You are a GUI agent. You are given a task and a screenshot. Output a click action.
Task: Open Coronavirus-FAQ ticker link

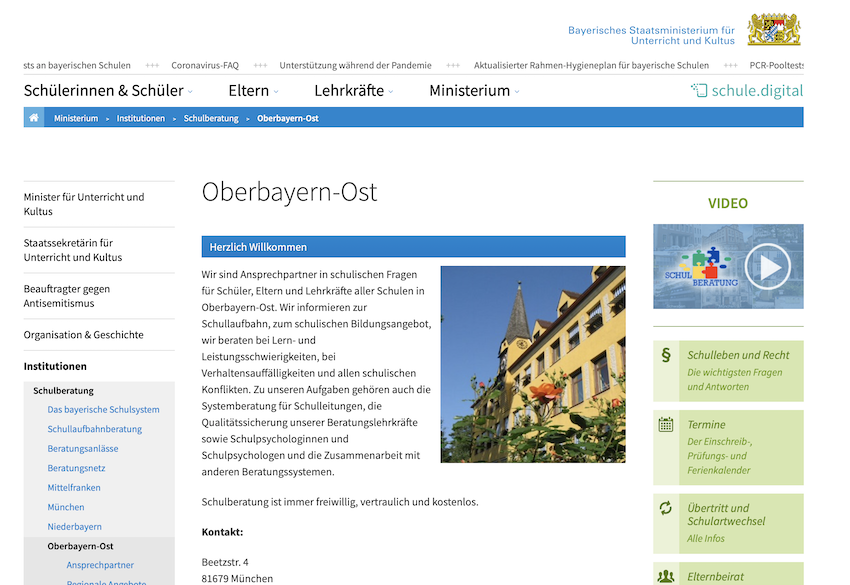pyautogui.click(x=205, y=66)
